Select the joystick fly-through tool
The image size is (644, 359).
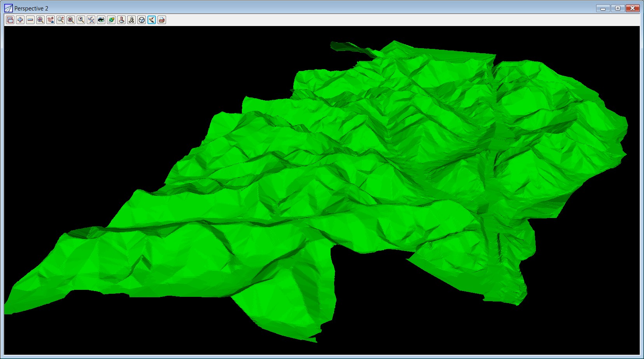(121, 20)
